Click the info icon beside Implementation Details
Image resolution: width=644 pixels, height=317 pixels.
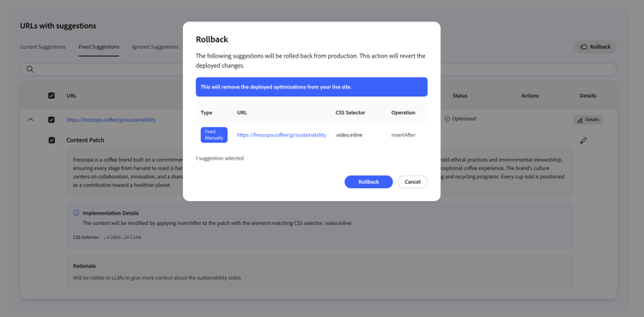tap(76, 213)
